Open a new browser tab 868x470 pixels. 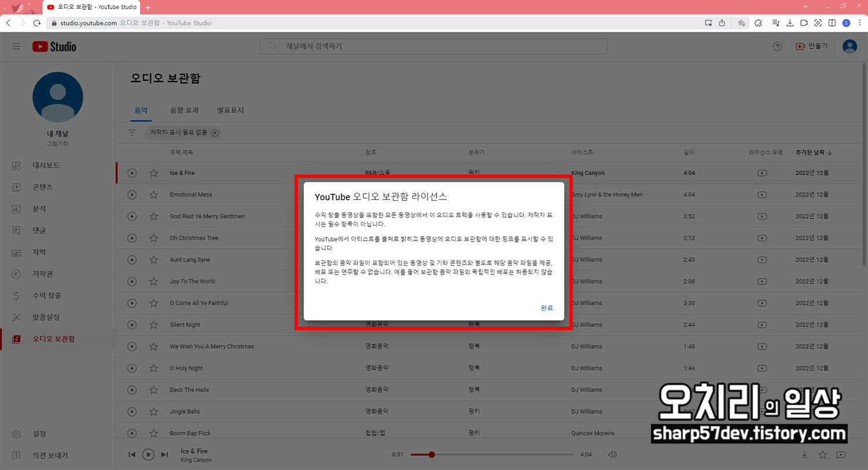pyautogui.click(x=148, y=8)
